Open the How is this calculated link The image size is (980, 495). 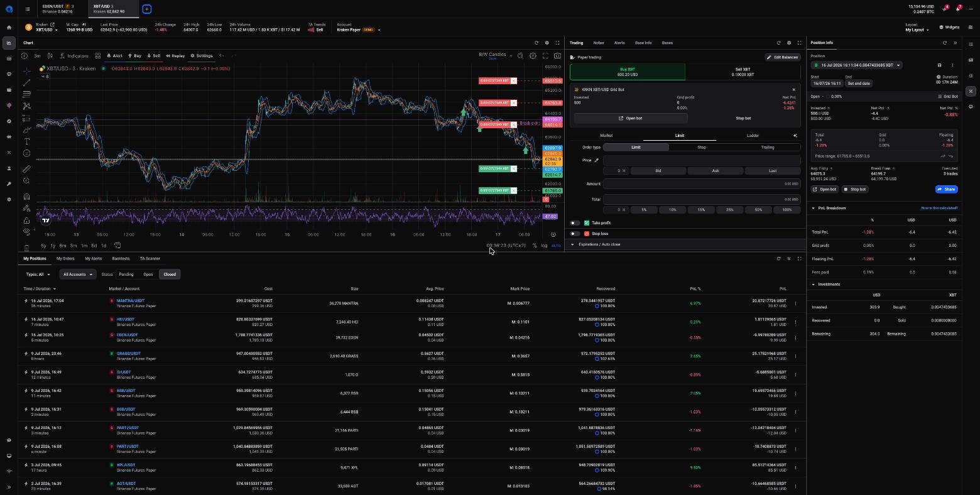[x=939, y=208]
